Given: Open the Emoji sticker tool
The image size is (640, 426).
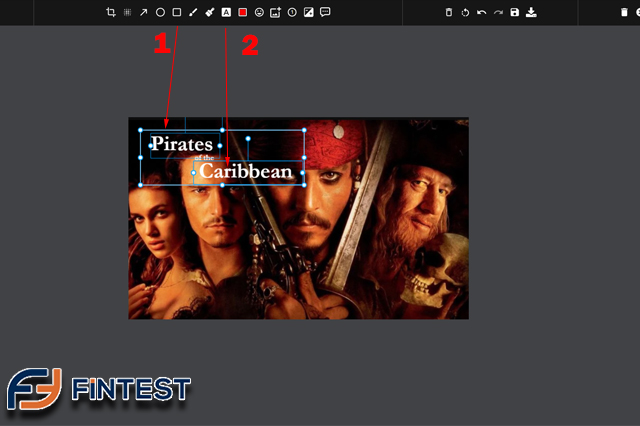Looking at the screenshot, I should [259, 12].
